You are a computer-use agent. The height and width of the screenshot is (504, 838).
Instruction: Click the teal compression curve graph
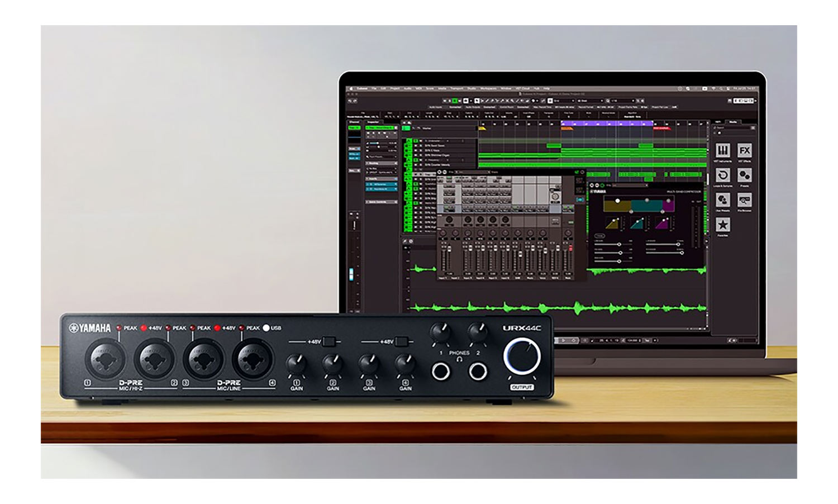[637, 224]
